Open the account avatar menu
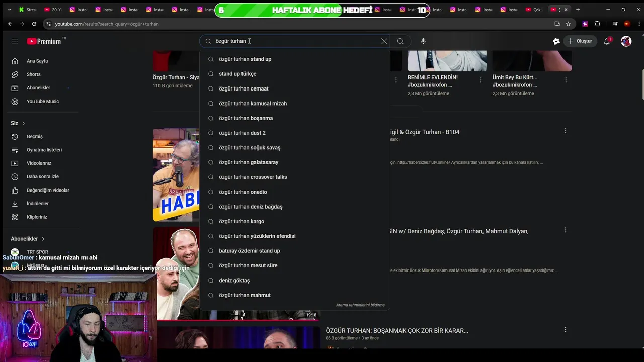This screenshot has height=362, width=644. click(626, 41)
